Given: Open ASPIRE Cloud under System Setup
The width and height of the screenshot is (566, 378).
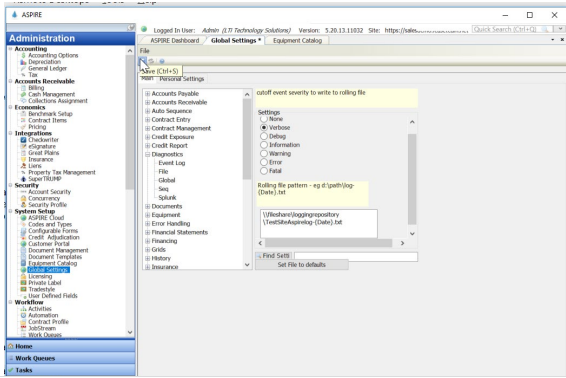Looking at the screenshot, I should [46, 218].
